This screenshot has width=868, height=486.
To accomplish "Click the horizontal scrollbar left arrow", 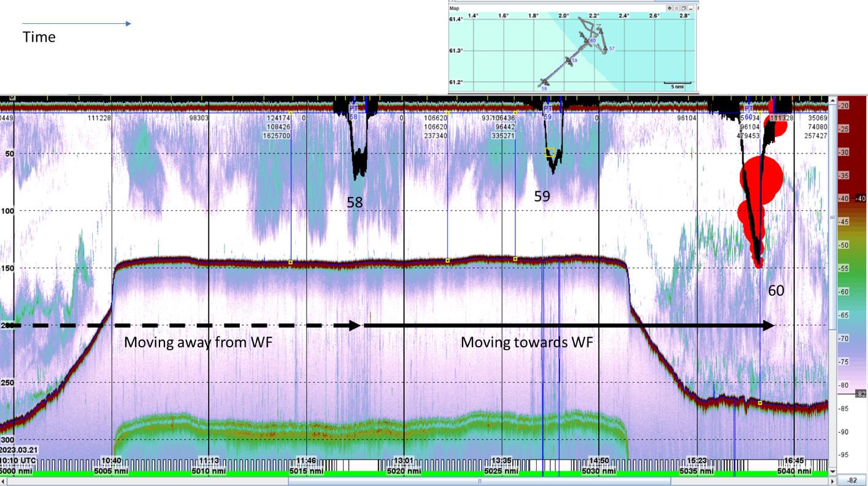I will pyautogui.click(x=4, y=481).
